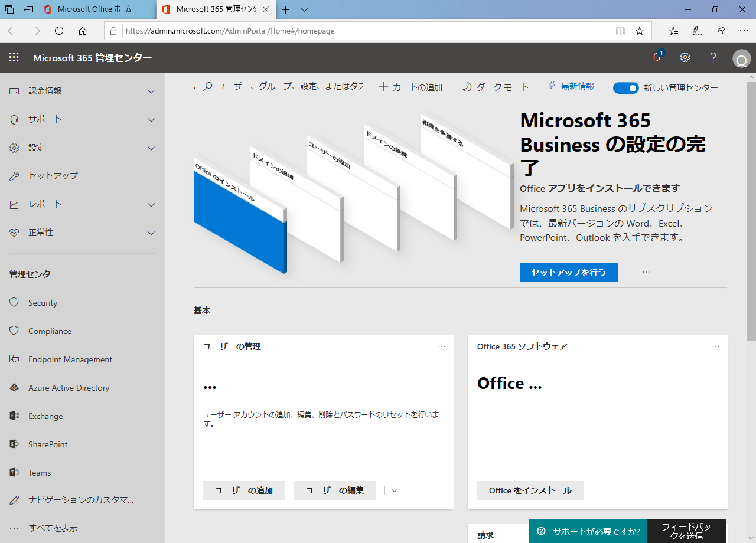This screenshot has height=543, width=756.
Task: Click the Azure Active Directory icon
Action: [14, 388]
